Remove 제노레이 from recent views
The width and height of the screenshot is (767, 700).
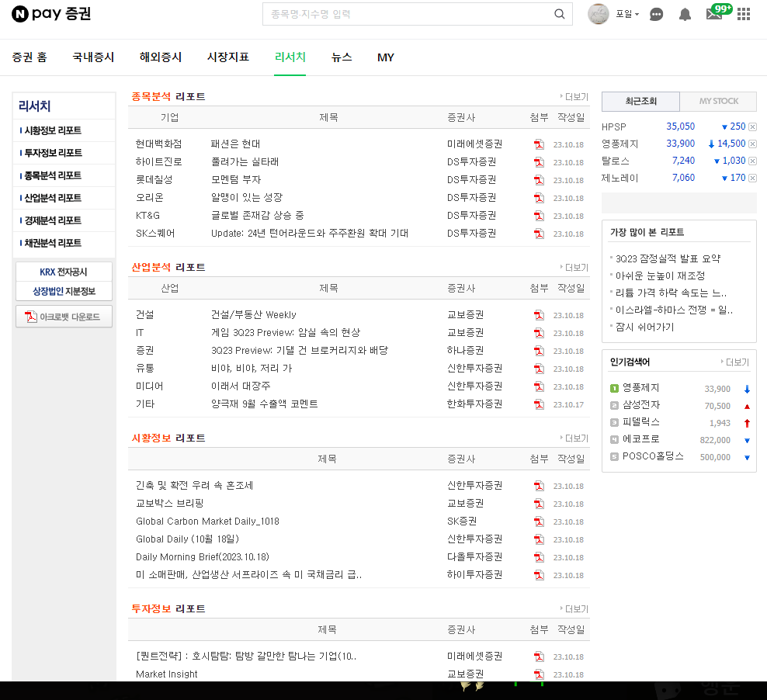(x=753, y=178)
